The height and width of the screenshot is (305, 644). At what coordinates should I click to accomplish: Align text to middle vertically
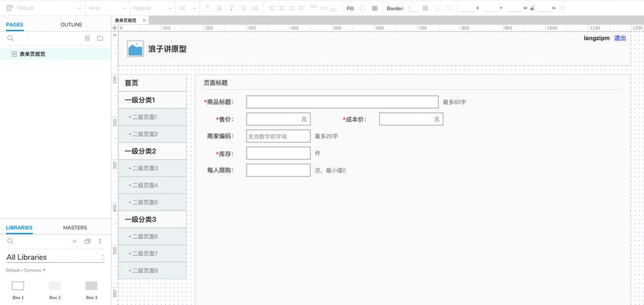click(324, 8)
